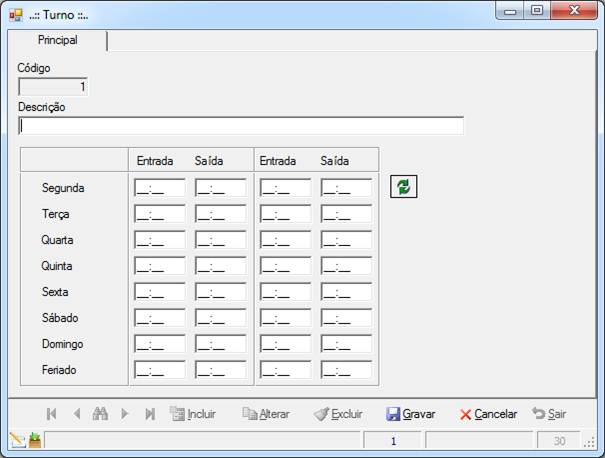Screen dimensions: 605x458
Task: Click Quarta second Entrada time field
Action: click(286, 240)
